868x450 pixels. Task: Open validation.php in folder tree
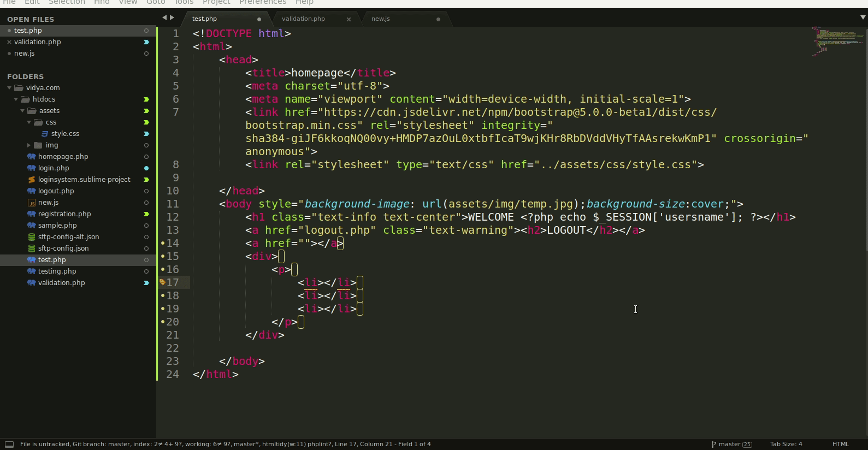78,283
